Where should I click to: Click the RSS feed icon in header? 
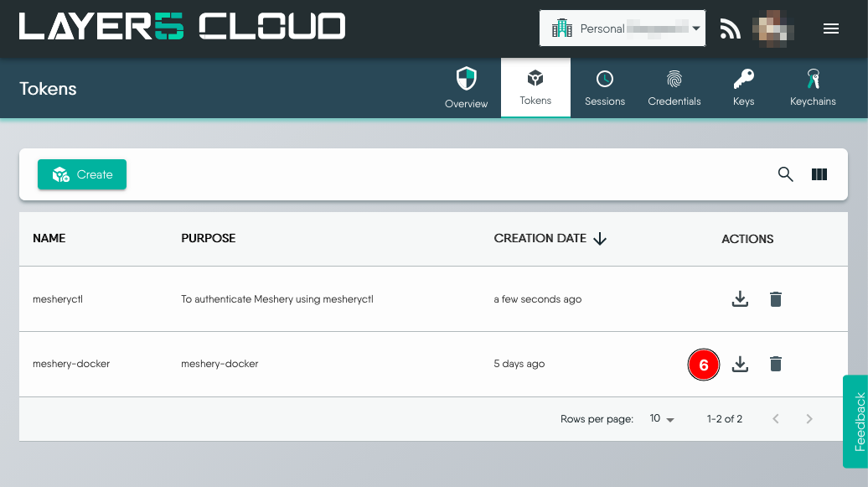[731, 29]
